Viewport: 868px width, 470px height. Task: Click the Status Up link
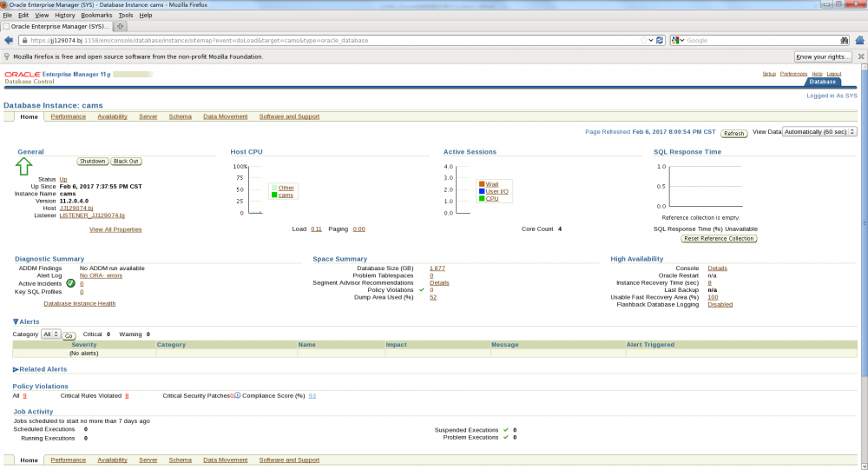pyautogui.click(x=63, y=179)
